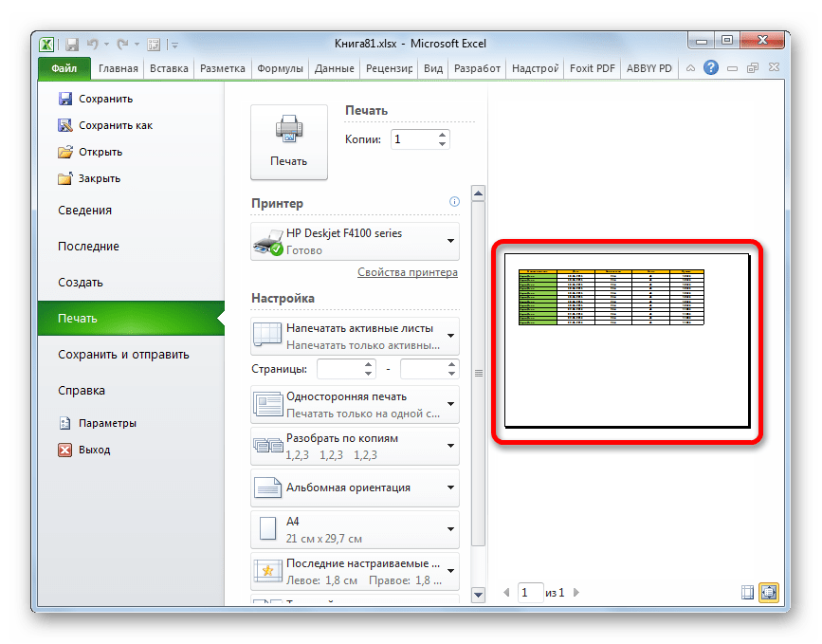The image size is (822, 644).
Task: Switch to the ABBYY PDF tab
Action: (x=649, y=68)
